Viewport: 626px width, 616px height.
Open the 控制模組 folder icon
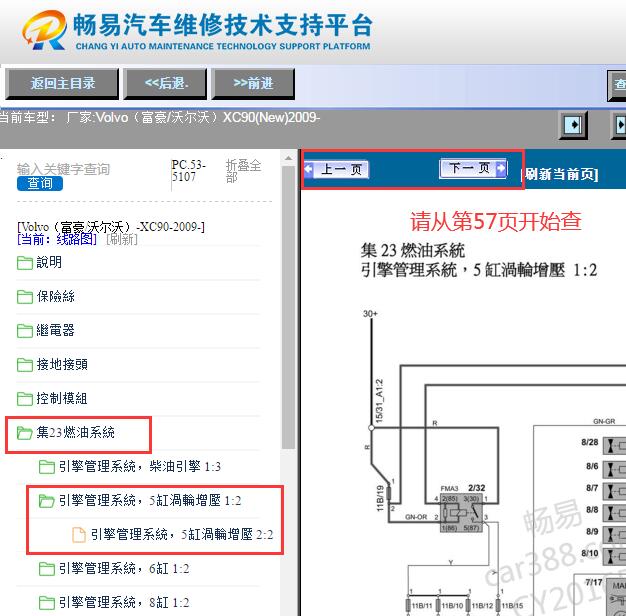pyautogui.click(x=25, y=398)
